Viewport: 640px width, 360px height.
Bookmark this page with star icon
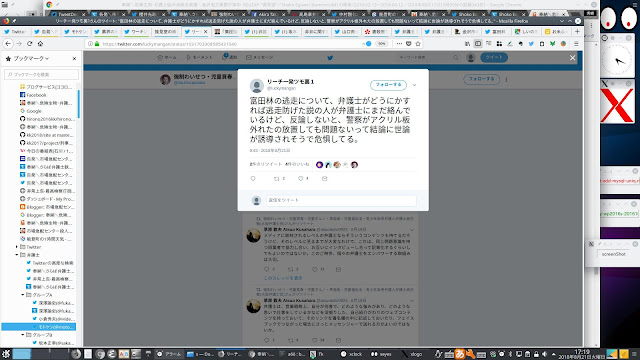coord(418,44)
